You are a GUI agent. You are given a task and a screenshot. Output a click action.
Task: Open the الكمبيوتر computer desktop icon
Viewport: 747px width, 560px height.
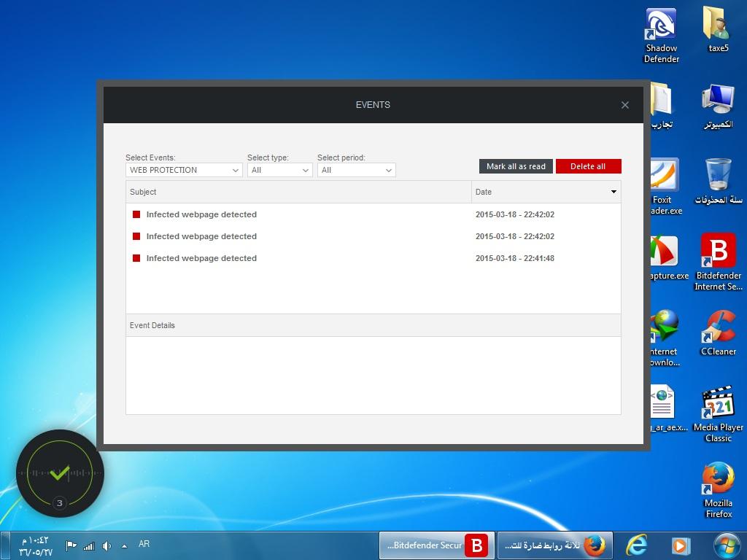718,106
